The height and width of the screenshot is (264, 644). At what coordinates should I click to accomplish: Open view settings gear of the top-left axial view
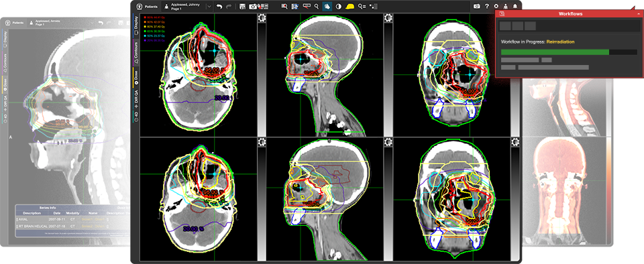tap(262, 17)
